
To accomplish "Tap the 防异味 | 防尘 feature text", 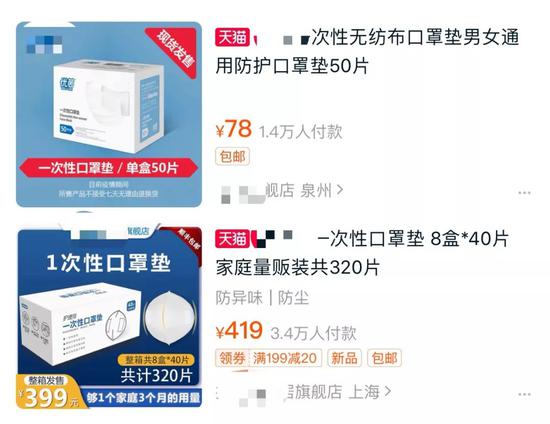I will pos(262,298).
